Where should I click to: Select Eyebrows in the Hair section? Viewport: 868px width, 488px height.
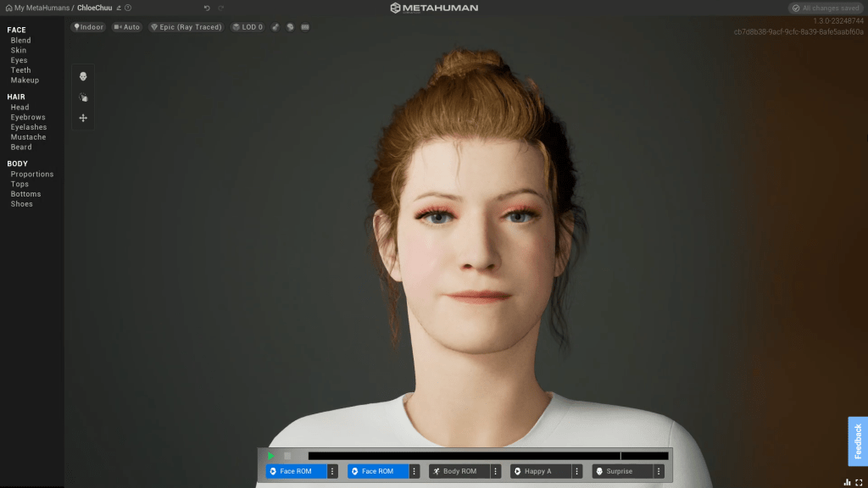[x=28, y=117]
